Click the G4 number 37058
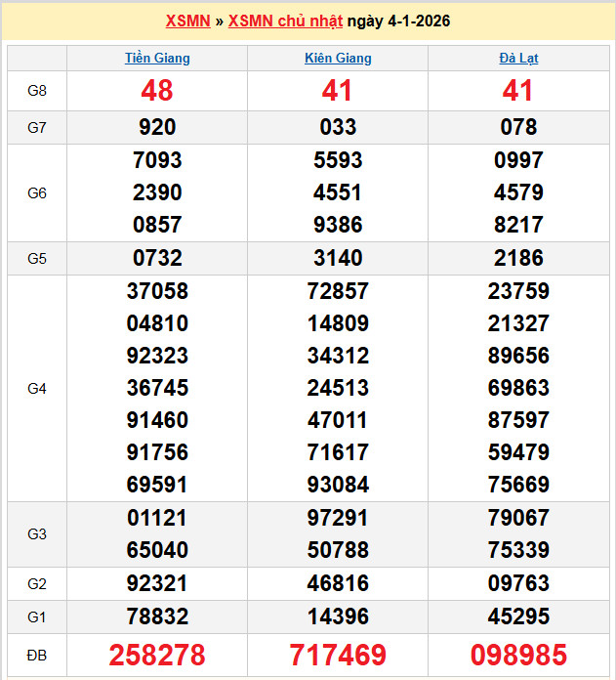Screen dimensions: 616x680 click(x=157, y=291)
